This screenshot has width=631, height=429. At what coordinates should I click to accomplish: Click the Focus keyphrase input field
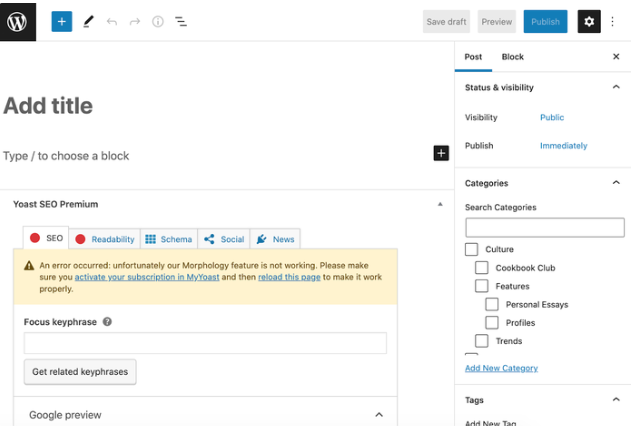point(205,343)
